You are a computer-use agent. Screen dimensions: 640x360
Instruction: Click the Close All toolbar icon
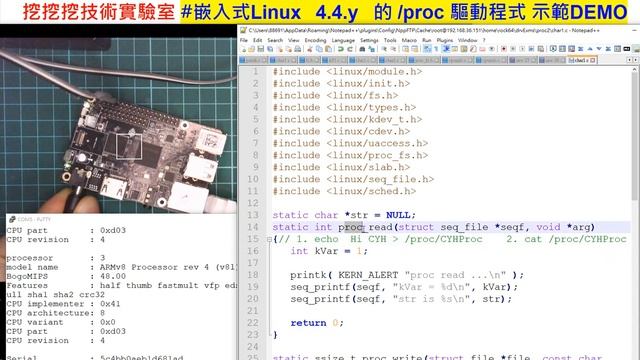coord(289,49)
